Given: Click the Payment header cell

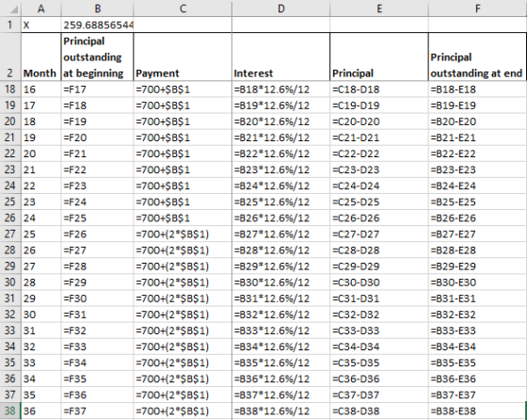Looking at the screenshot, I should click(183, 57).
